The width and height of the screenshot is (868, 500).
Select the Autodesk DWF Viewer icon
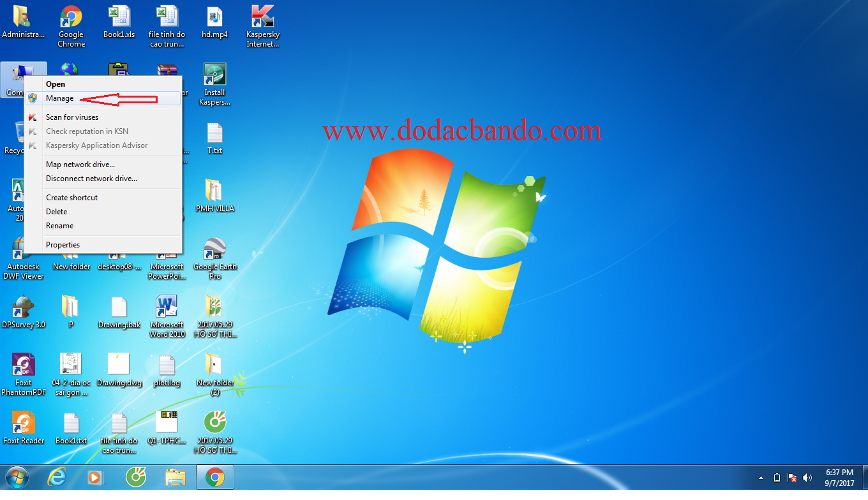(24, 259)
